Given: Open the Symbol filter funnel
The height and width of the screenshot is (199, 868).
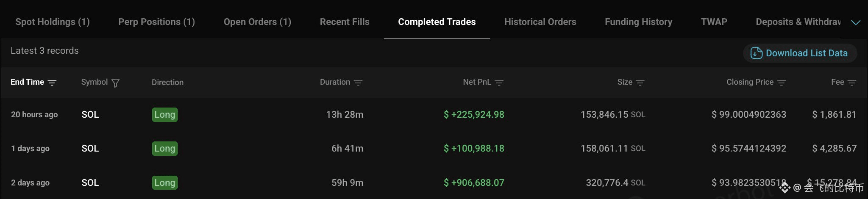Looking at the screenshot, I should pyautogui.click(x=115, y=83).
